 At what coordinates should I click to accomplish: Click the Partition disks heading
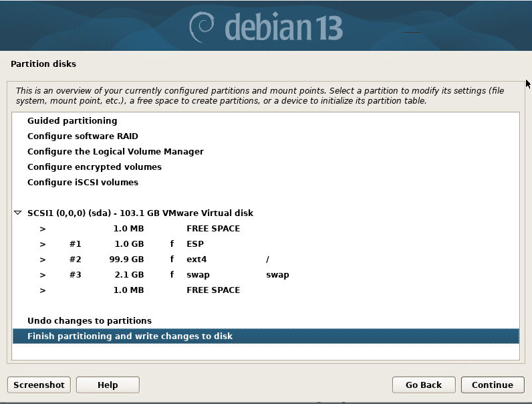(x=43, y=64)
